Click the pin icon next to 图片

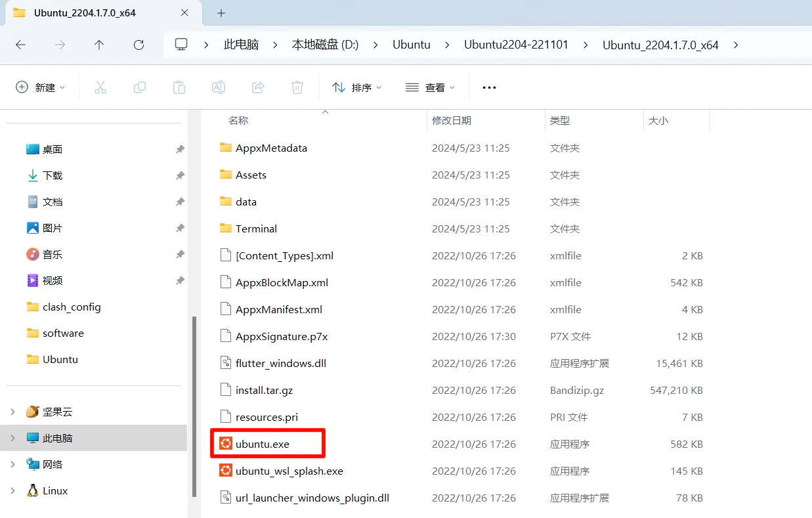[180, 228]
